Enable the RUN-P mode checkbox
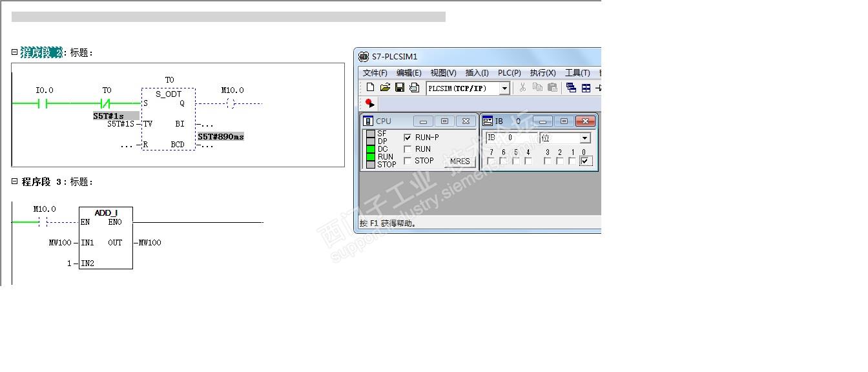 tap(408, 138)
